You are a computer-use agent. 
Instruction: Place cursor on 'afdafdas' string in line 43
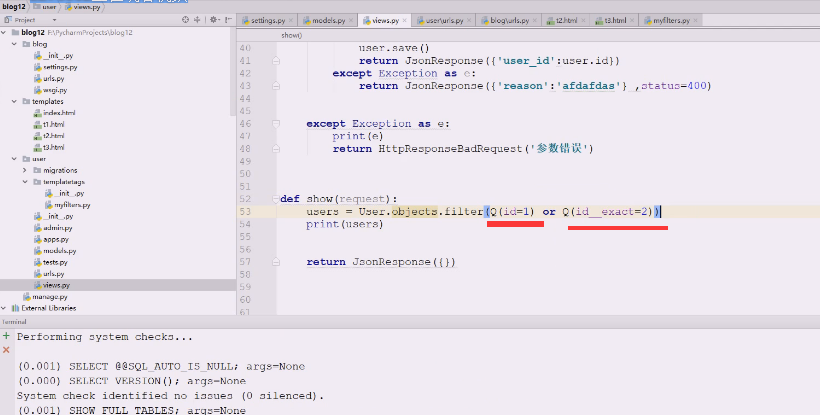coord(591,86)
